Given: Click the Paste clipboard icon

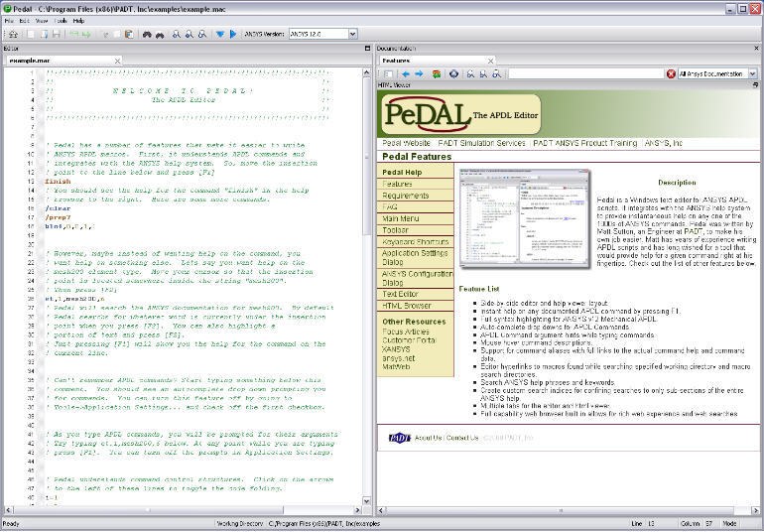Looking at the screenshot, I should (129, 34).
